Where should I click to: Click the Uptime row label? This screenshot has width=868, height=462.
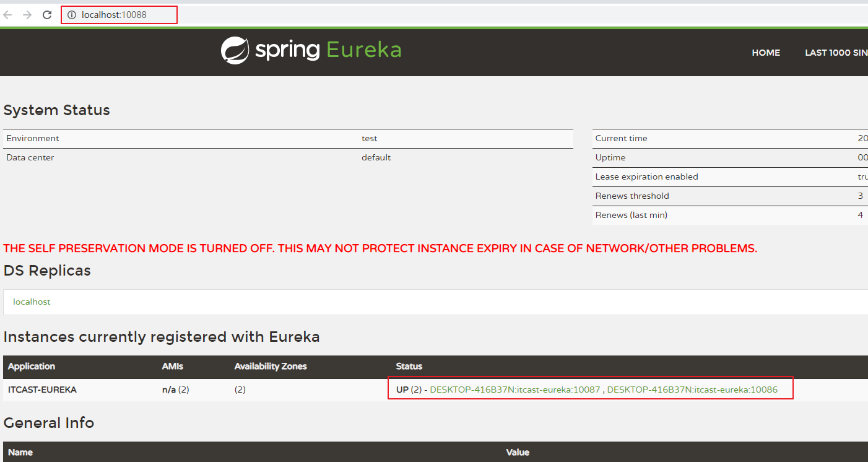tap(610, 157)
